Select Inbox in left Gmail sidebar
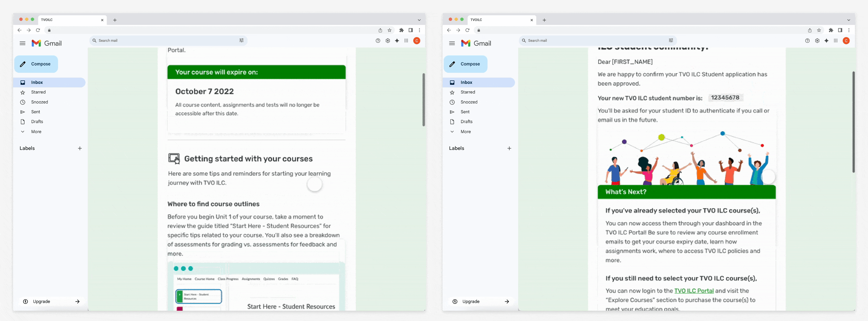Image resolution: width=868 pixels, height=321 pixels. coord(50,83)
